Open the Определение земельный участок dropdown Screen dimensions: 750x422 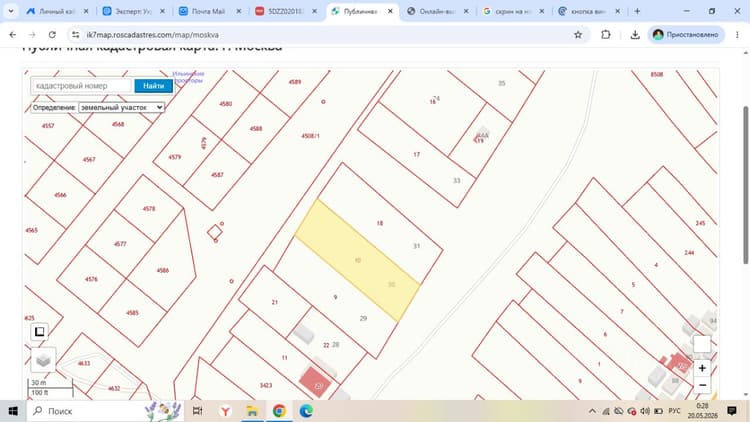(x=121, y=107)
